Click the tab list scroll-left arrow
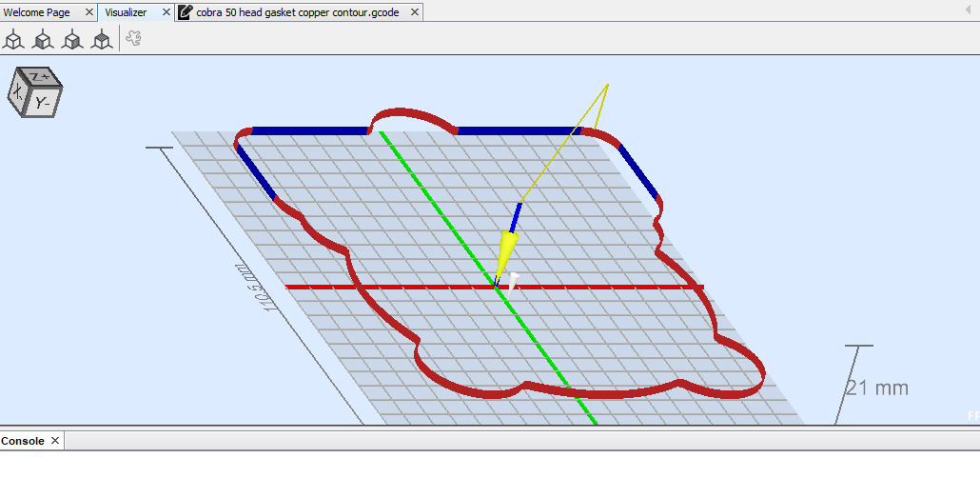The height and width of the screenshot is (478, 980). click(x=969, y=10)
